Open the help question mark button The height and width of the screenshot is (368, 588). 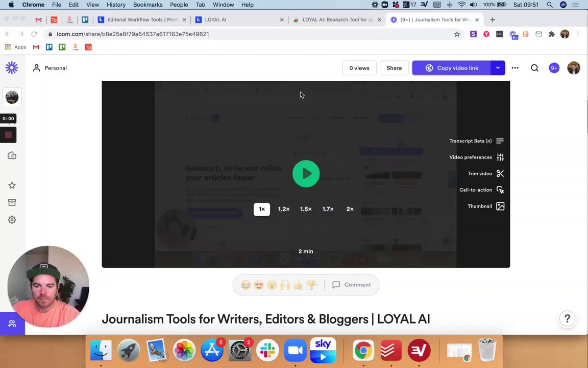(x=567, y=319)
